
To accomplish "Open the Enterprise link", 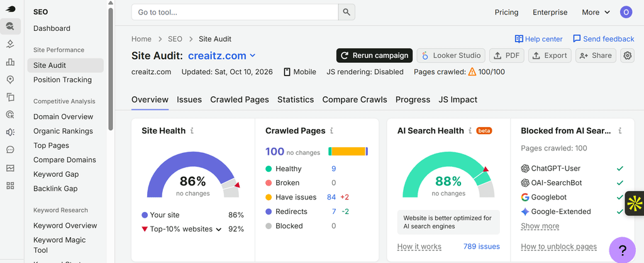I will (550, 13).
